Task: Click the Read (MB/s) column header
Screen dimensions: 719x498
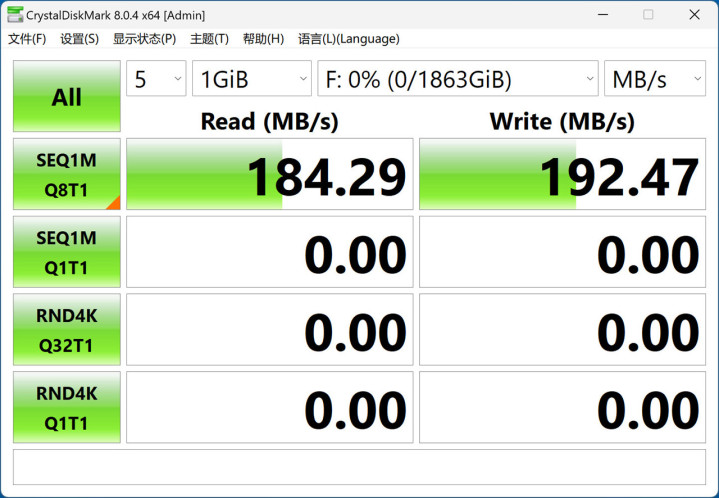Action: (270, 122)
